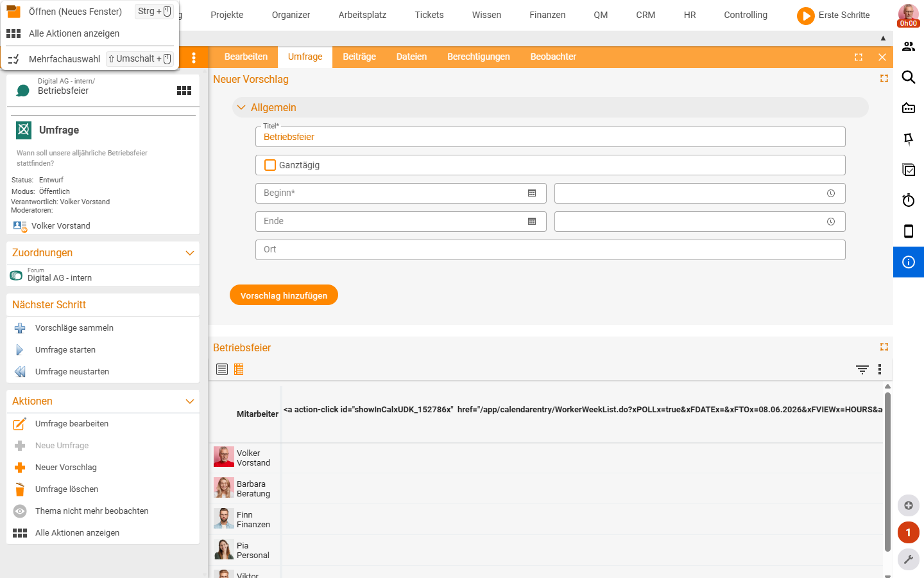Screen dimensions: 924x578
Task: Open the Finanzen menu
Action: pos(547,15)
